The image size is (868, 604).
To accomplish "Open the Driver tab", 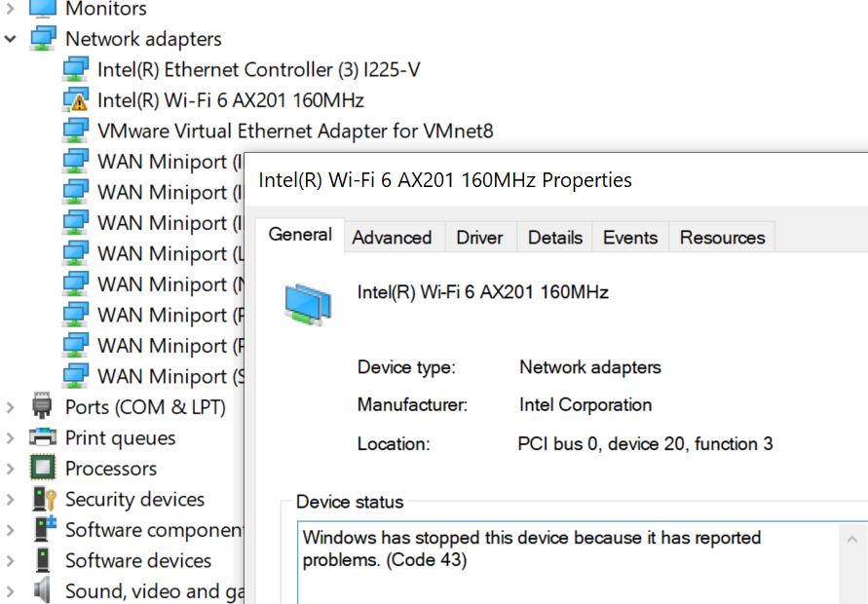I will (x=479, y=236).
